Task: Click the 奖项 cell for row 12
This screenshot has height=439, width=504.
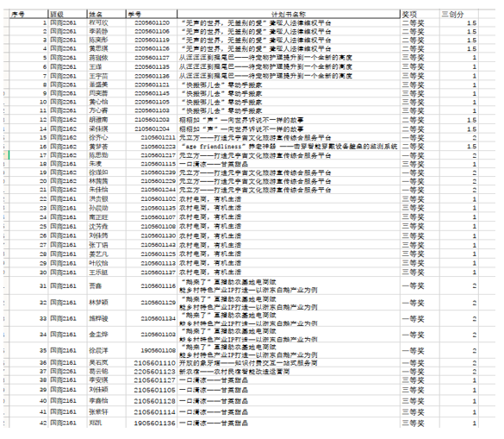Action: (420, 120)
